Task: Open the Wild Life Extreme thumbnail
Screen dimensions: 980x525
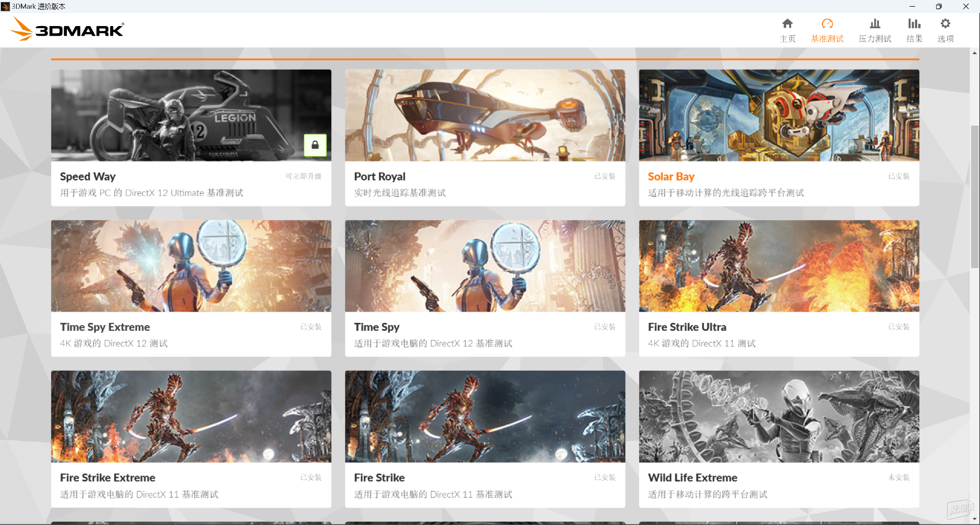Action: (x=779, y=417)
